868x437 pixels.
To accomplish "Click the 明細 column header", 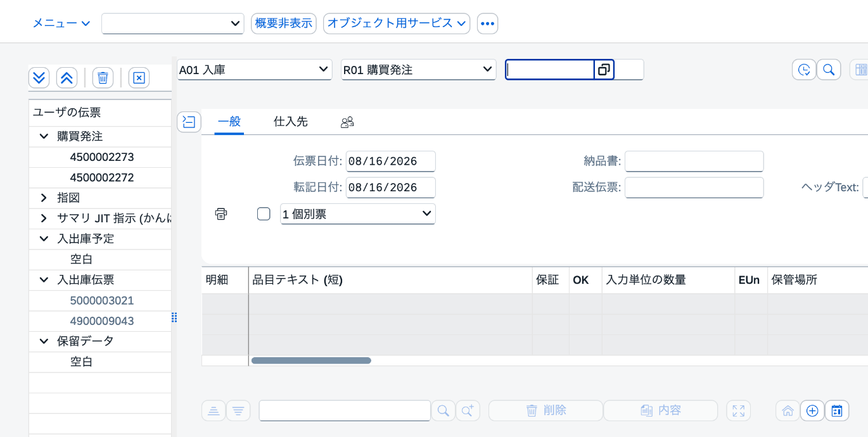I will (225, 280).
